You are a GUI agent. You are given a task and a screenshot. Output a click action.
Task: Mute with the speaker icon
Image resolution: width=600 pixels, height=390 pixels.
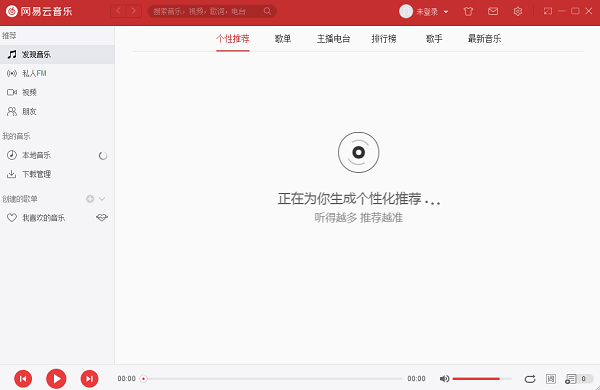[x=444, y=379]
